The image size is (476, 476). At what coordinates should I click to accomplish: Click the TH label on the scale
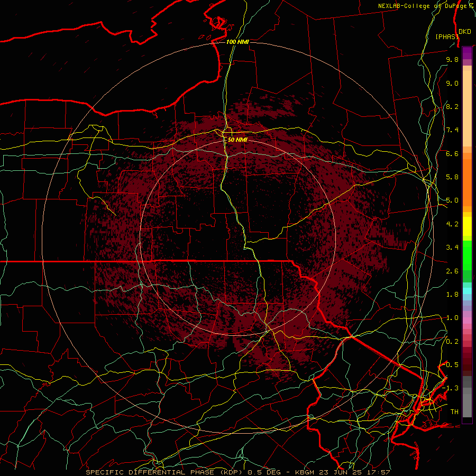click(454, 412)
